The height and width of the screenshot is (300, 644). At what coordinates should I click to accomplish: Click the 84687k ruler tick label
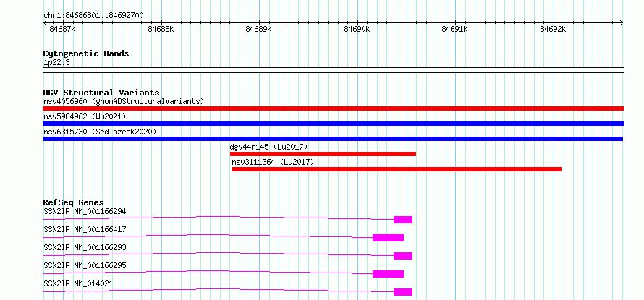coord(62,29)
